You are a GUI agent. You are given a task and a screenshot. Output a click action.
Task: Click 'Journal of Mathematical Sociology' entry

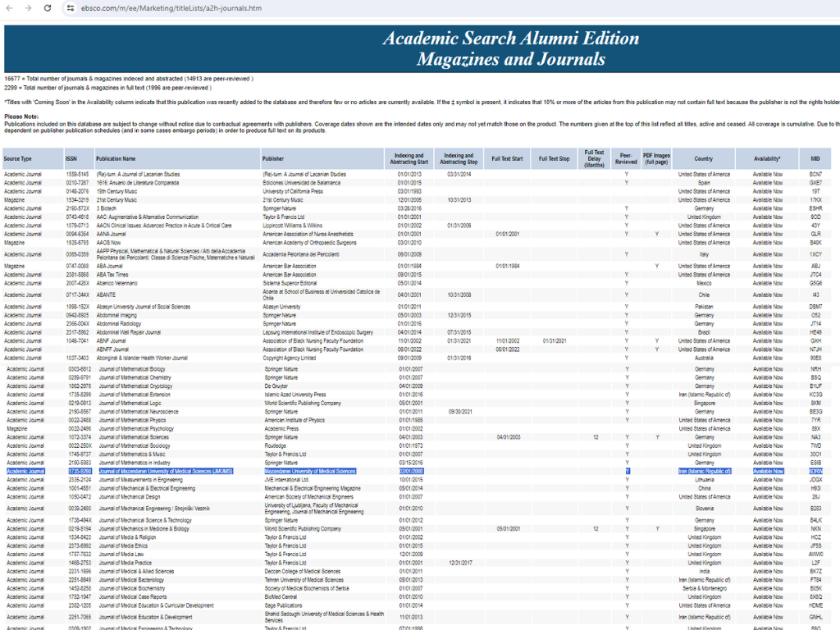click(135, 445)
